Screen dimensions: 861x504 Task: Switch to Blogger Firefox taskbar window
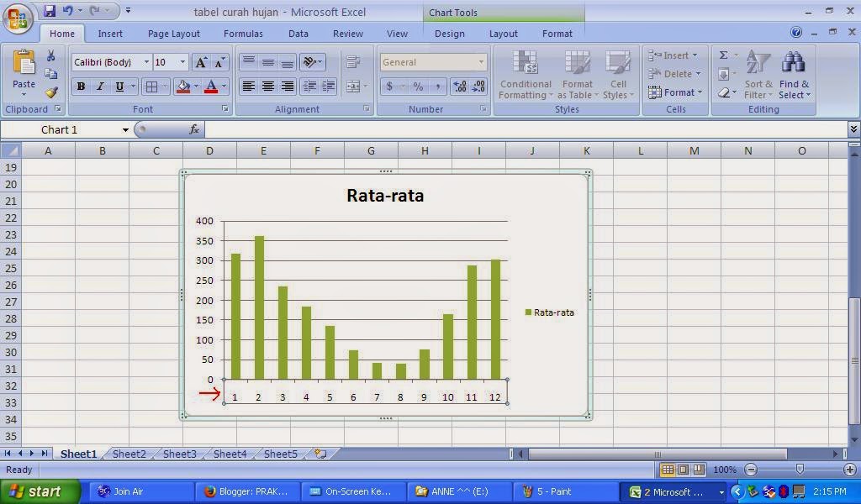click(247, 491)
